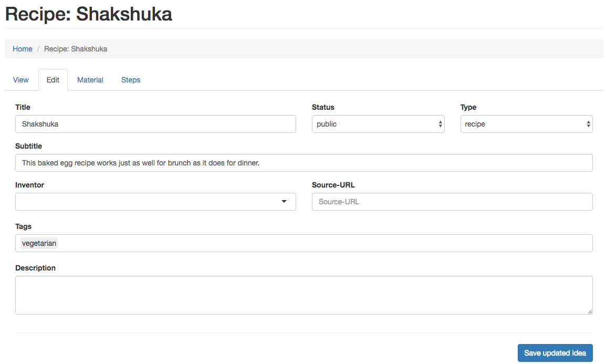Open the Status dropdown showing public
The image size is (606, 364).
[x=378, y=124]
